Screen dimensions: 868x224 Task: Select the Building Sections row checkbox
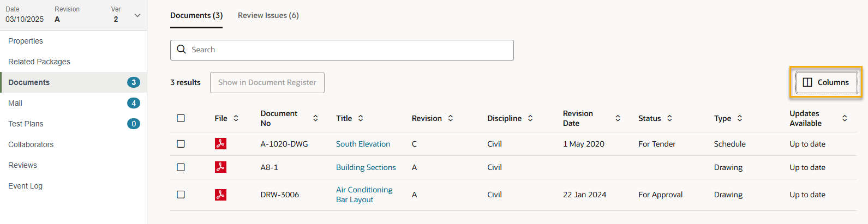pos(181,167)
